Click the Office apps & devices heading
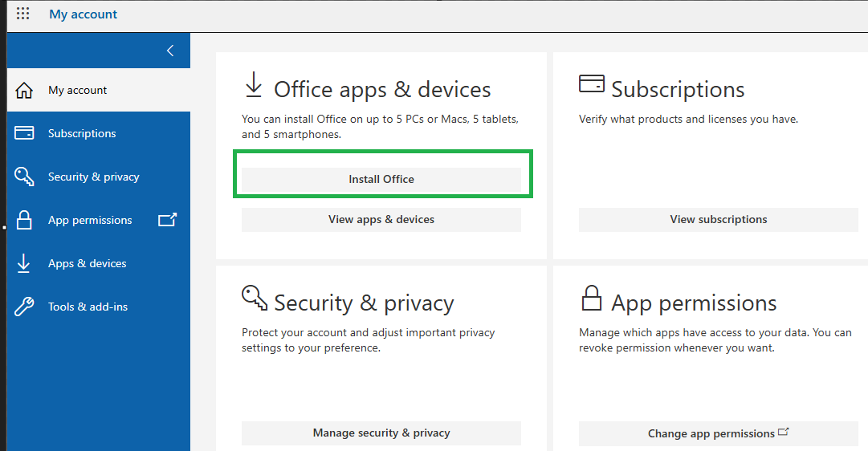Image resolution: width=868 pixels, height=451 pixels. (382, 90)
